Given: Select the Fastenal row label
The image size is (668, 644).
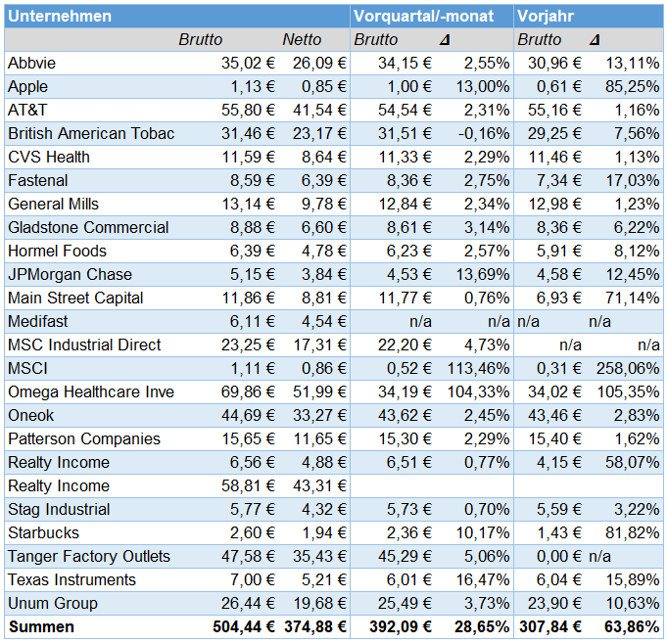Looking at the screenshot, I should click(x=38, y=180).
